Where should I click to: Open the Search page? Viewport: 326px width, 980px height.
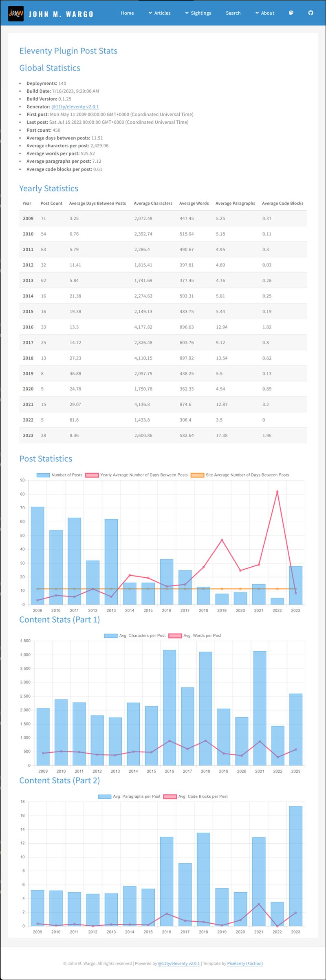point(233,13)
